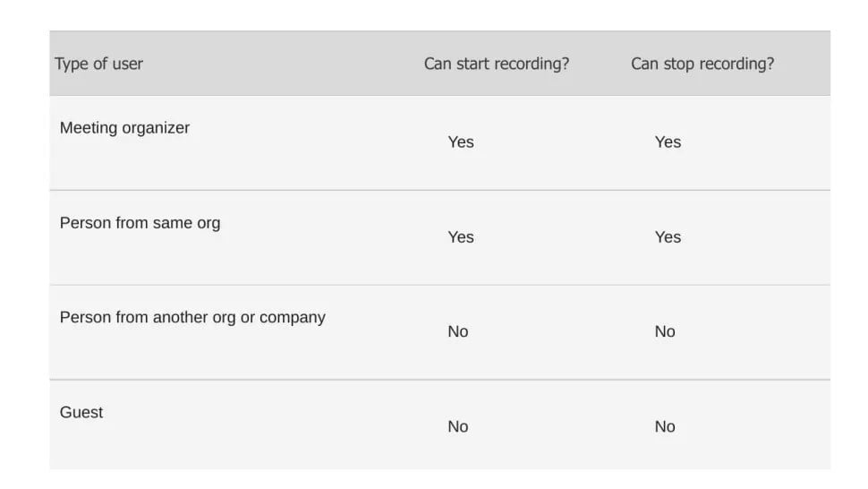Click another org start recording "No"
The width and height of the screenshot is (868, 489).
pyautogui.click(x=458, y=331)
